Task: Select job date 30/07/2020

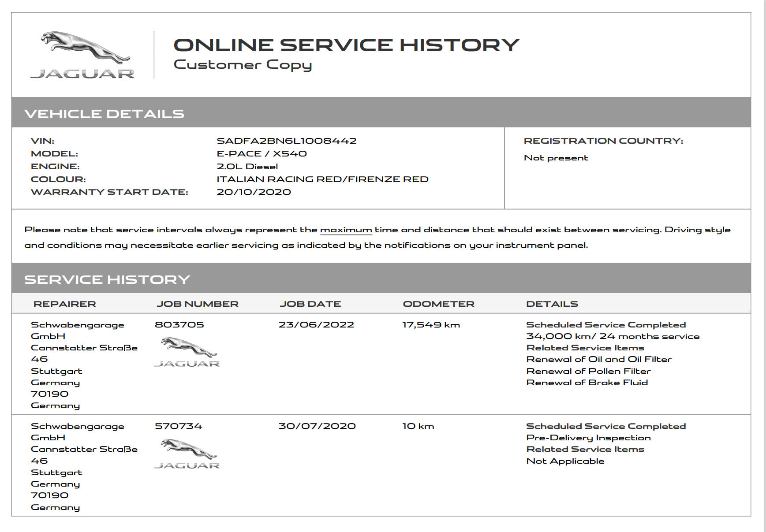Action: coord(317,426)
